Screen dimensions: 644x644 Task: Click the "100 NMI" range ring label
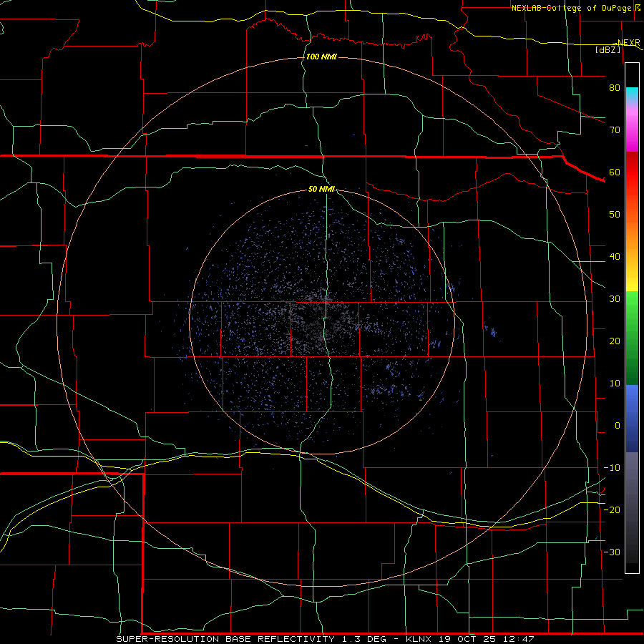pyautogui.click(x=321, y=57)
